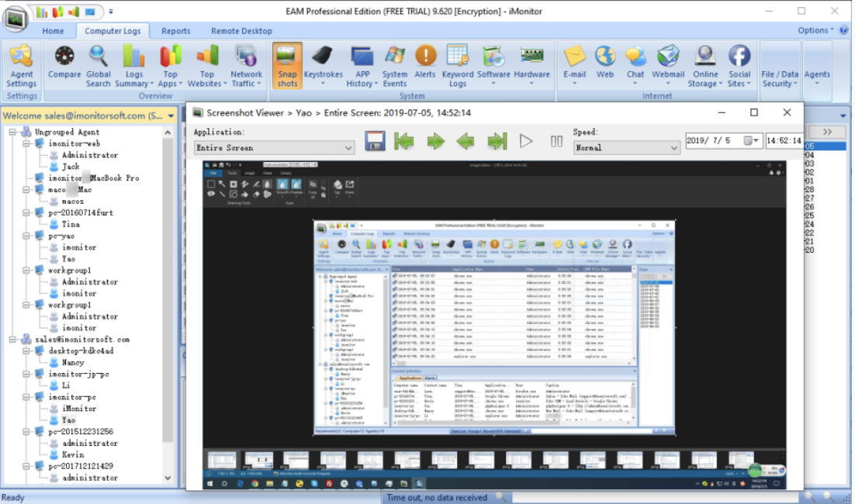Screen dimensions: 855x504
Task: Pause the screenshot slideshow
Action: pyautogui.click(x=556, y=142)
